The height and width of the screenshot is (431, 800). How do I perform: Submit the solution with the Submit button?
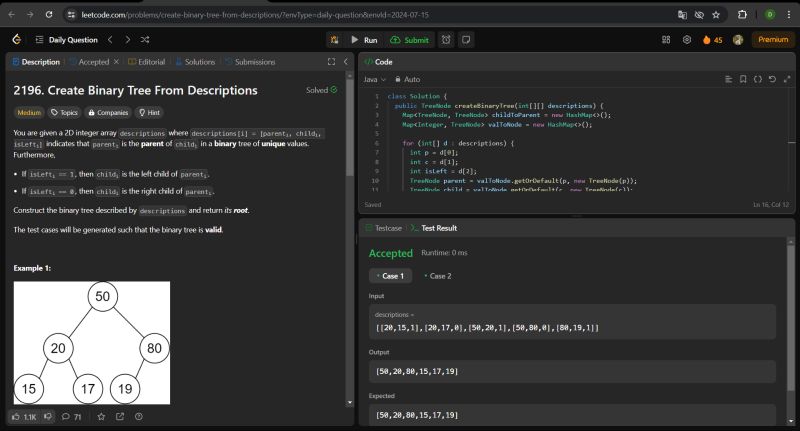click(x=409, y=40)
